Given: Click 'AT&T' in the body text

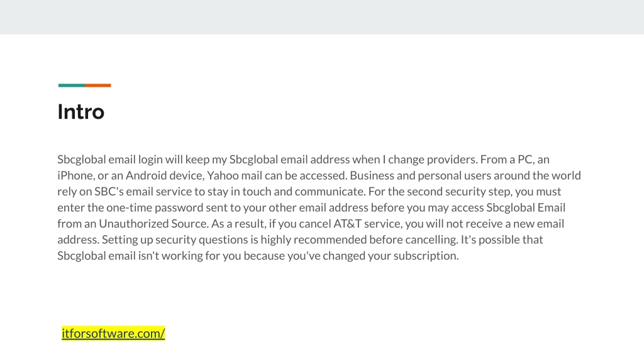Looking at the screenshot, I should pos(347,224).
